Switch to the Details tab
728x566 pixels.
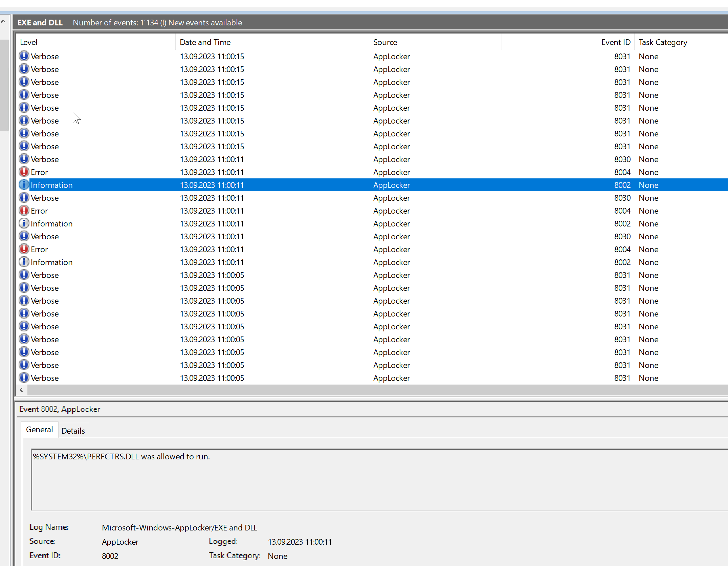coord(73,430)
